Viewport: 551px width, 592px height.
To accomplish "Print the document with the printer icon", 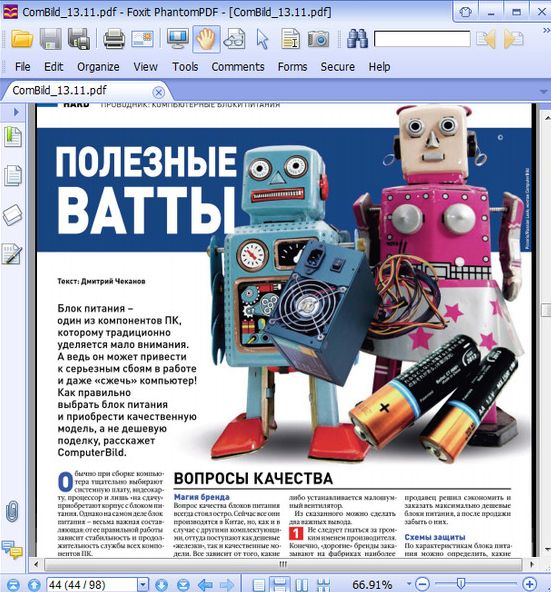I will tap(114, 39).
